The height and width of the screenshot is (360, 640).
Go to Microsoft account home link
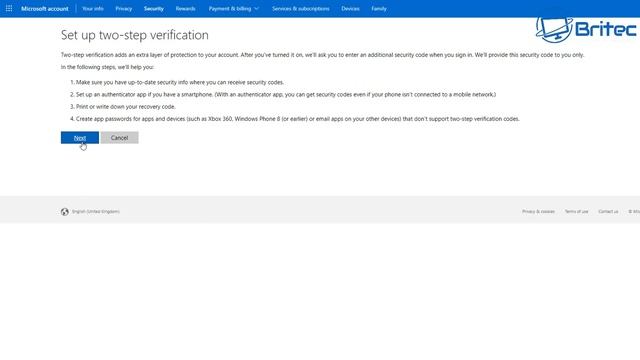click(45, 9)
